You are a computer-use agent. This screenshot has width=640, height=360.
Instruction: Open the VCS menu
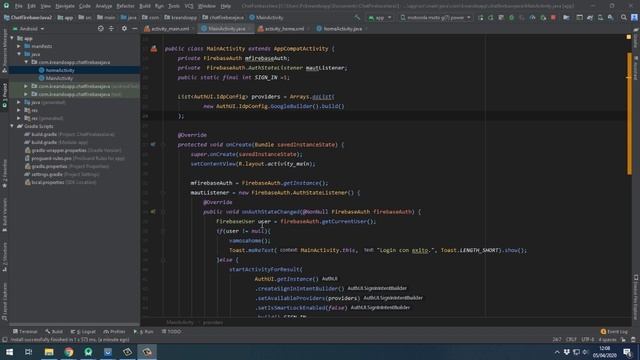click(x=189, y=6)
